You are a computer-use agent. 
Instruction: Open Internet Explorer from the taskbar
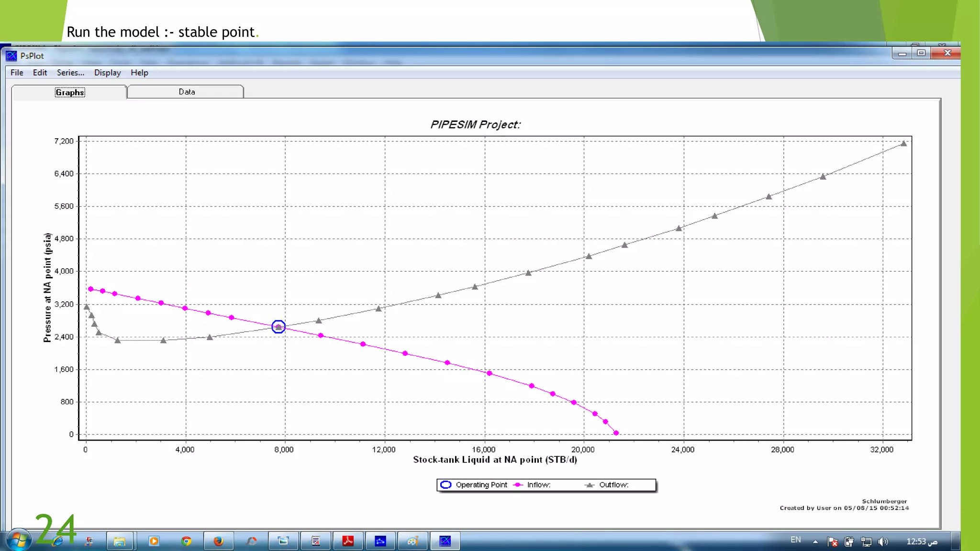(x=58, y=541)
